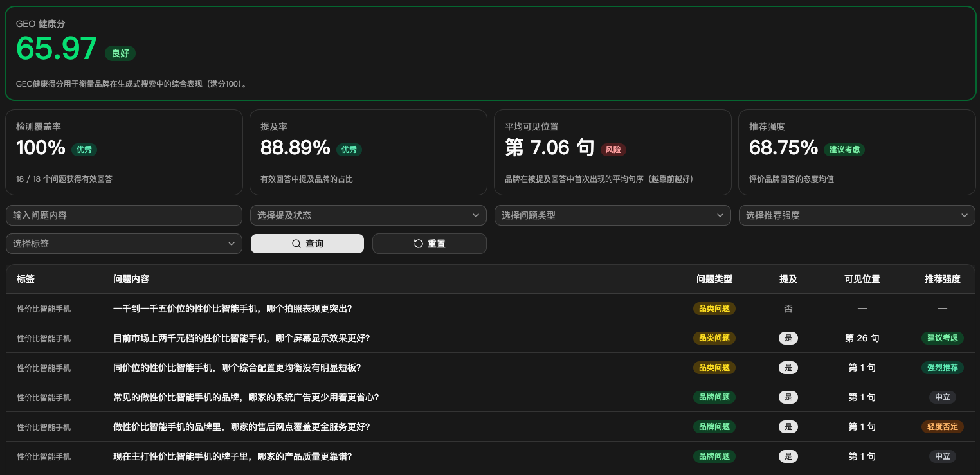Click the 性价比智能手机 label in the 产品质量 row
The height and width of the screenshot is (475, 980).
tap(44, 456)
